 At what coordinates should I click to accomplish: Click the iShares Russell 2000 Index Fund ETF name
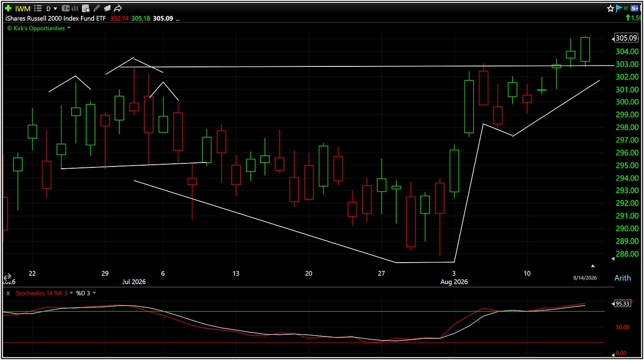click(x=55, y=19)
